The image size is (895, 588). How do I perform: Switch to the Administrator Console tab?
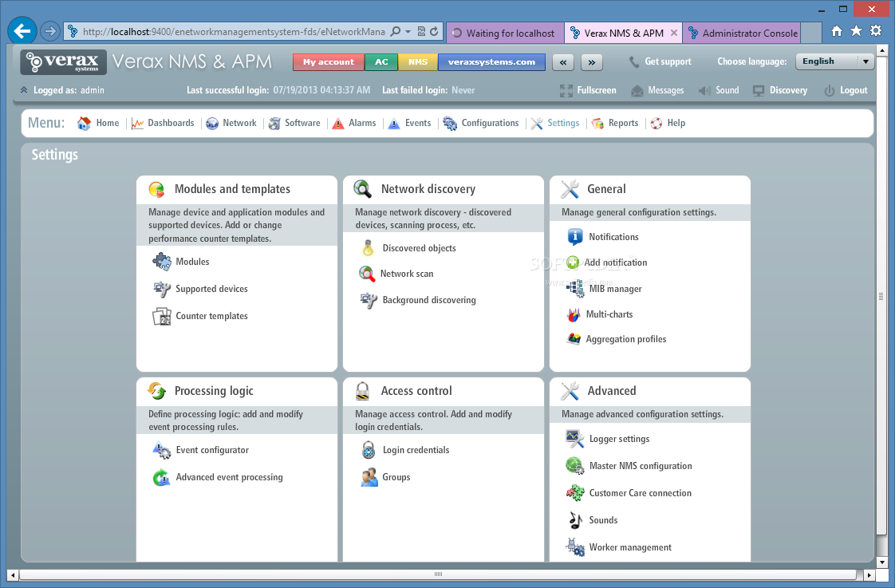tap(743, 34)
